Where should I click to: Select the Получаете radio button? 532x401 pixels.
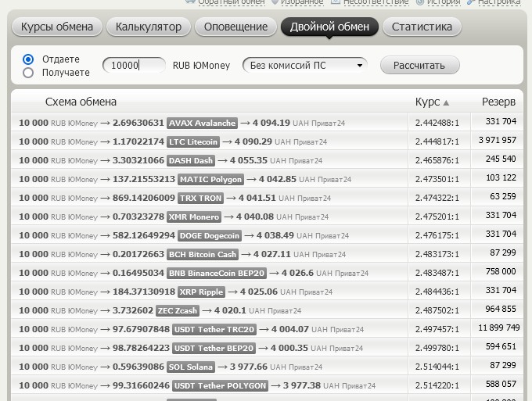(28, 73)
